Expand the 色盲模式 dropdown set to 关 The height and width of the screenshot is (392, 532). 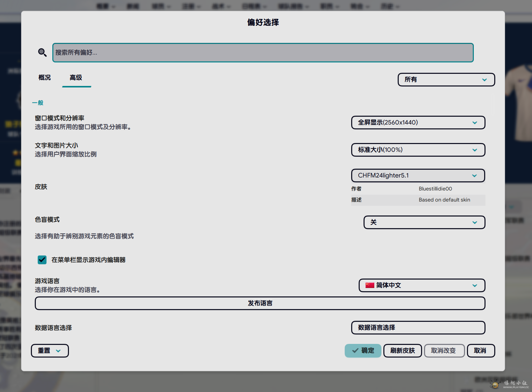click(x=424, y=222)
